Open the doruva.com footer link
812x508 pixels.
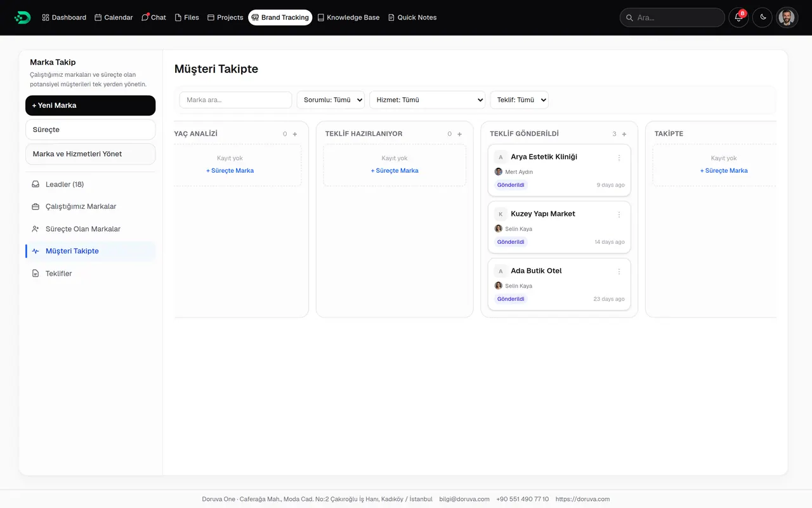(582, 499)
